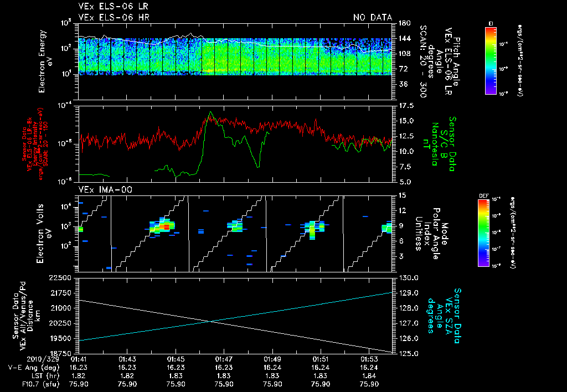Viewport: 567px width, 392px height.
Task: Click the DEF color scale bar
Action: point(483,233)
